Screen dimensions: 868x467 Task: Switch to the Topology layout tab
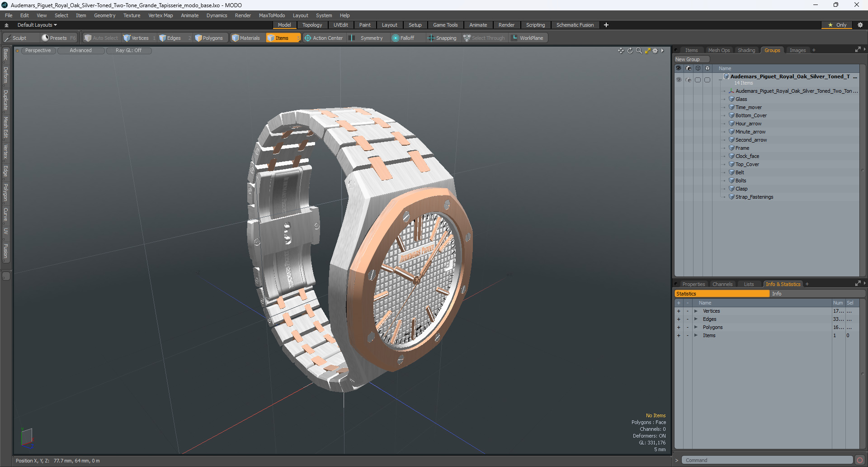(312, 25)
